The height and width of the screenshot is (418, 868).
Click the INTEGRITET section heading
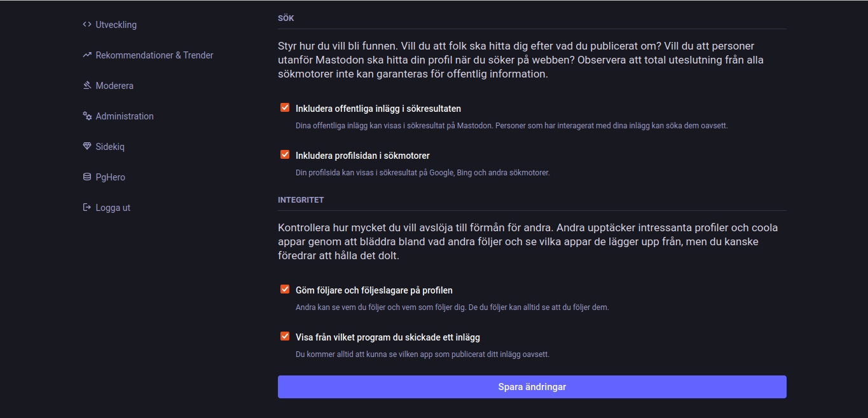[300, 199]
